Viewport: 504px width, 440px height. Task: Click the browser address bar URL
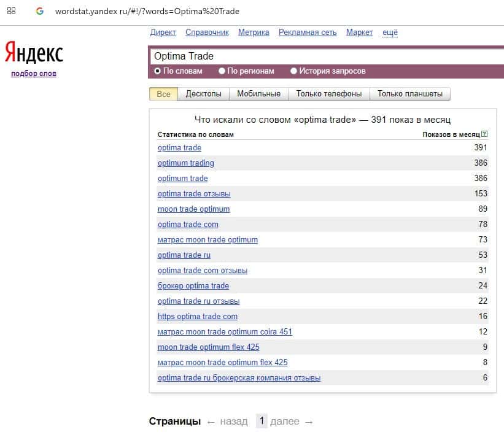coord(147,12)
